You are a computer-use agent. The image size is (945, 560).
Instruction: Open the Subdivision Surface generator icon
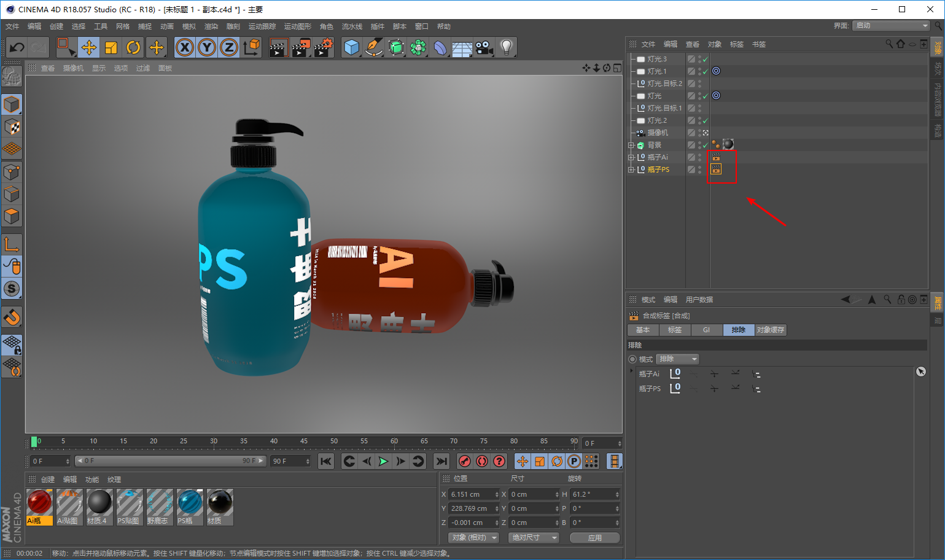click(x=396, y=47)
